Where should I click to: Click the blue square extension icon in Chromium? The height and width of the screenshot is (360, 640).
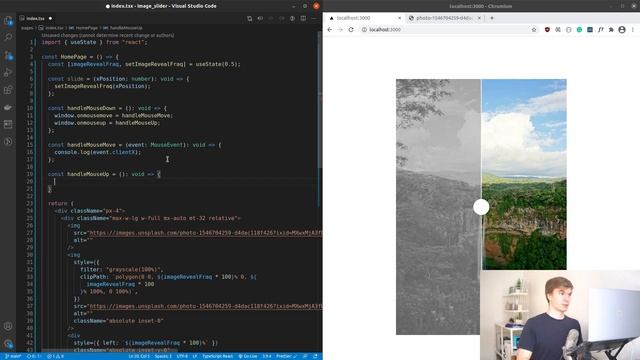point(590,29)
